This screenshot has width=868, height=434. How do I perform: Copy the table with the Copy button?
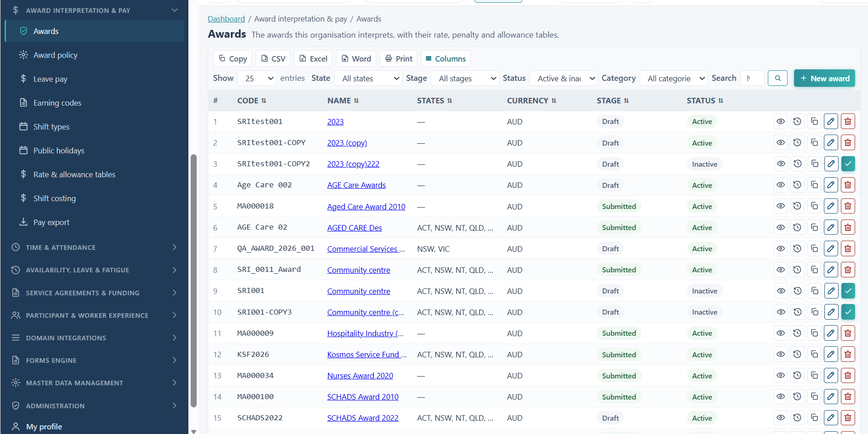pos(233,59)
